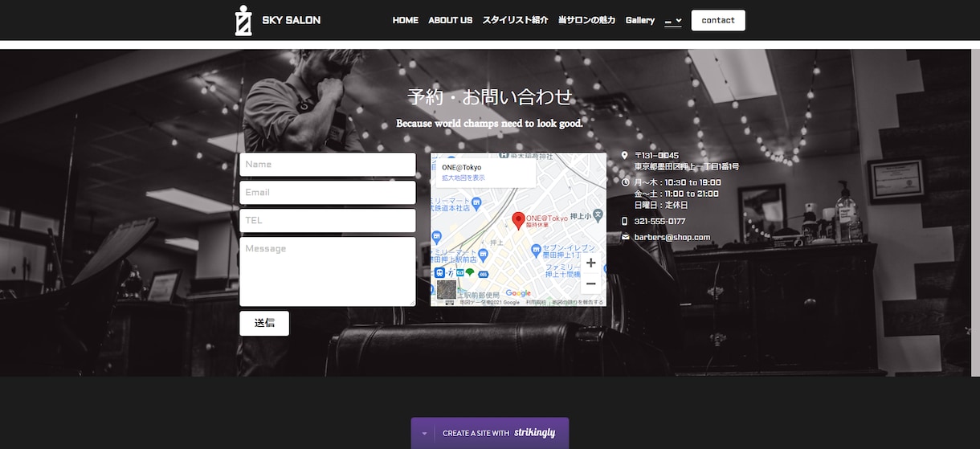980x449 pixels.
Task: Click the ONE@Tokyo title in map card
Action: 462,167
